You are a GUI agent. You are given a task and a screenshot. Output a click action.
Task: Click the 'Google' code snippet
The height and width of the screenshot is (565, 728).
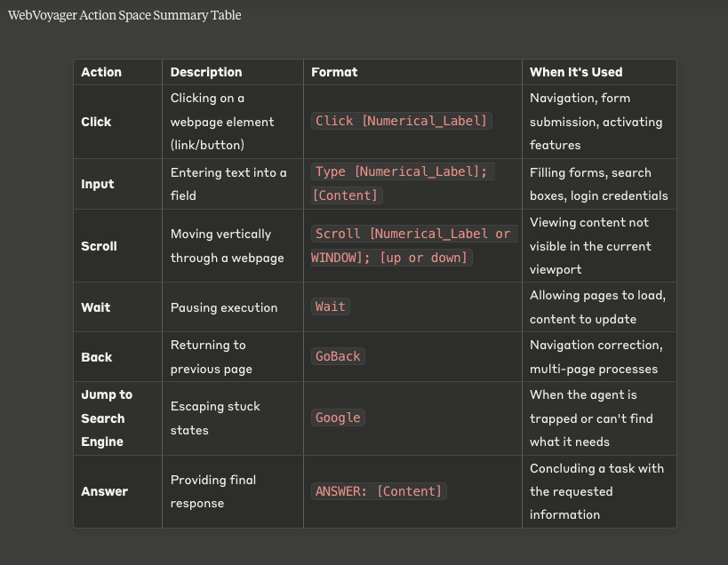click(x=338, y=418)
